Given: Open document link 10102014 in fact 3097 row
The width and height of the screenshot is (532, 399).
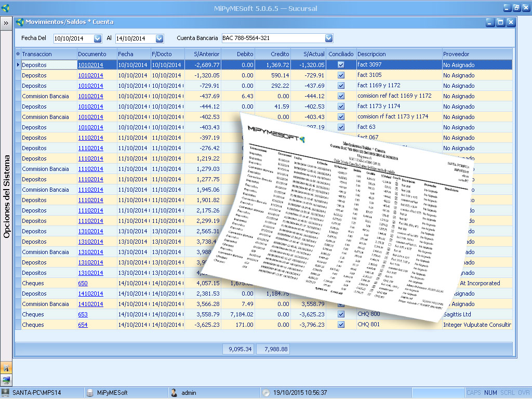Looking at the screenshot, I should click(x=90, y=65).
